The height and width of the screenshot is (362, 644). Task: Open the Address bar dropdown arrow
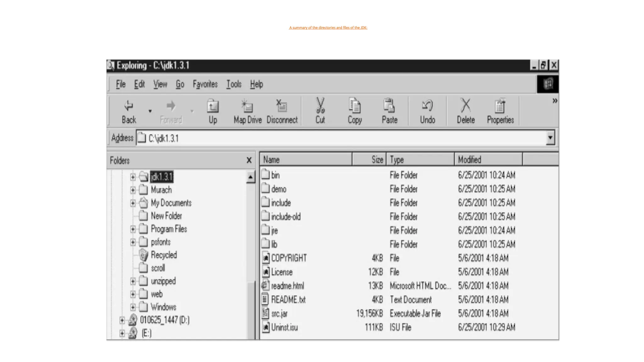550,138
